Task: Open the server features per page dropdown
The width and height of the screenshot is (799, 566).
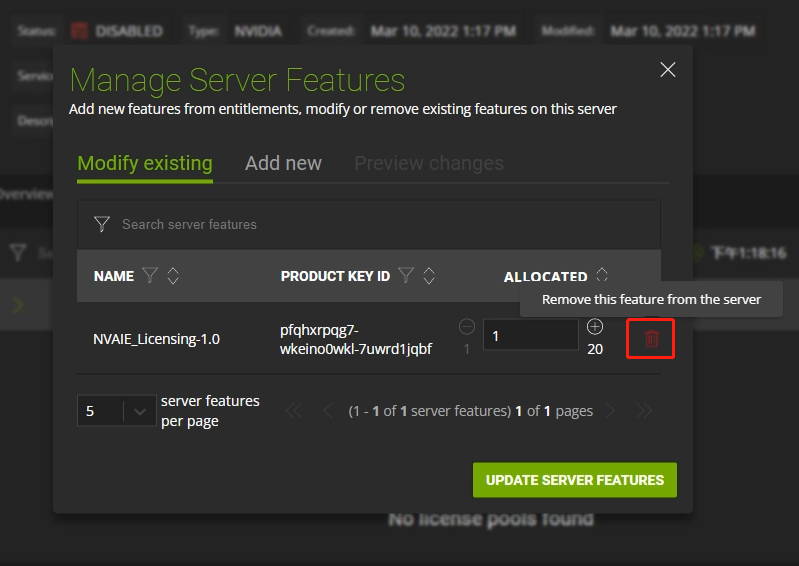Action: click(x=115, y=411)
